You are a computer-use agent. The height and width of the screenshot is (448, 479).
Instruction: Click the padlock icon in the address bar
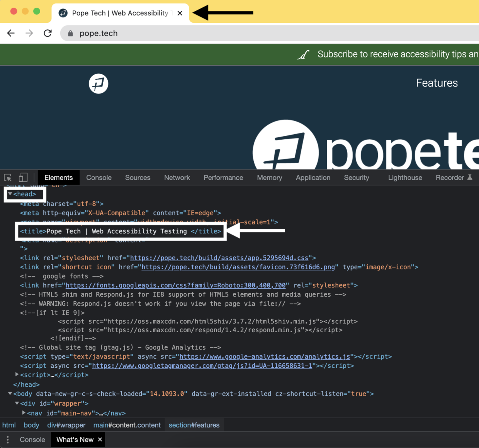tap(70, 33)
